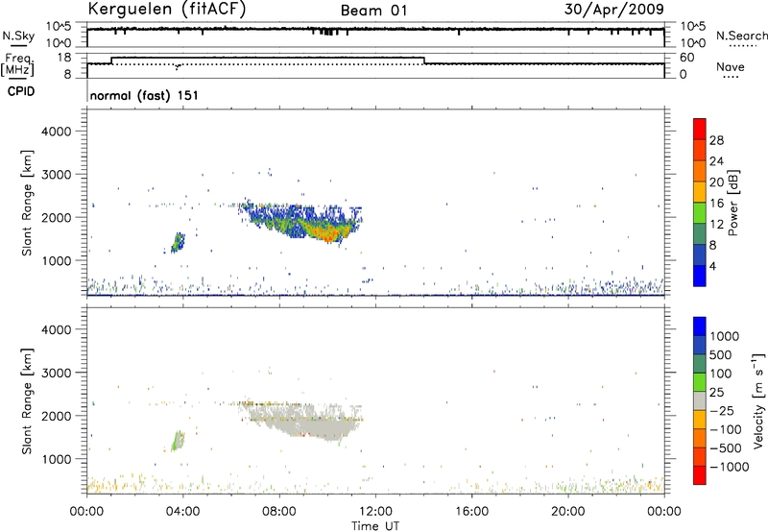
Task: Click the '04:00' time tick label
Action: pyautogui.click(x=182, y=512)
